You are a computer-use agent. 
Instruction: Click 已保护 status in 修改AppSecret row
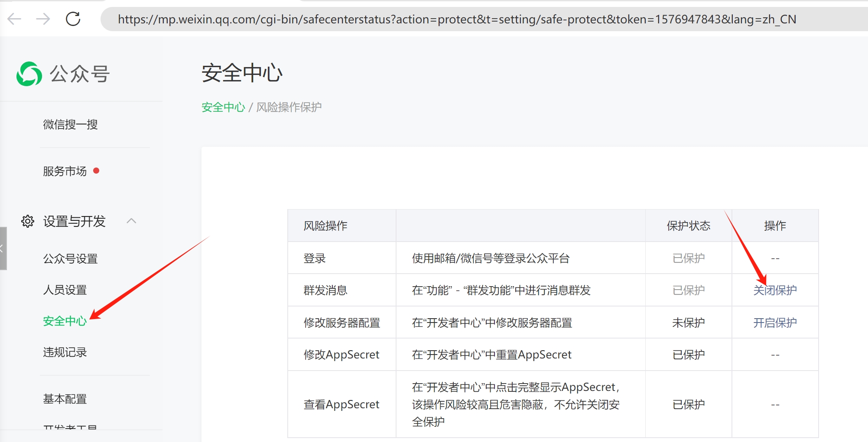tap(688, 355)
